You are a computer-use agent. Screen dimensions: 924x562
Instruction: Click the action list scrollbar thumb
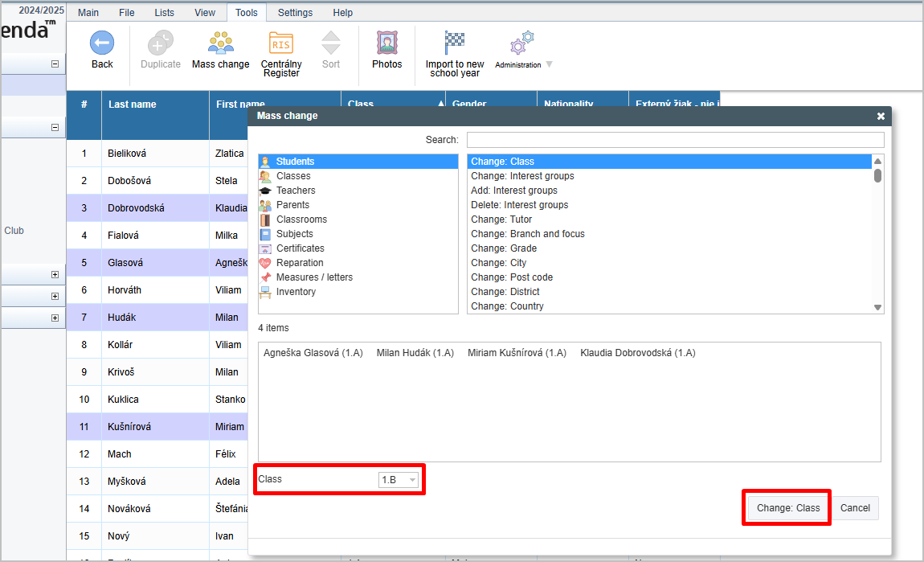point(877,176)
